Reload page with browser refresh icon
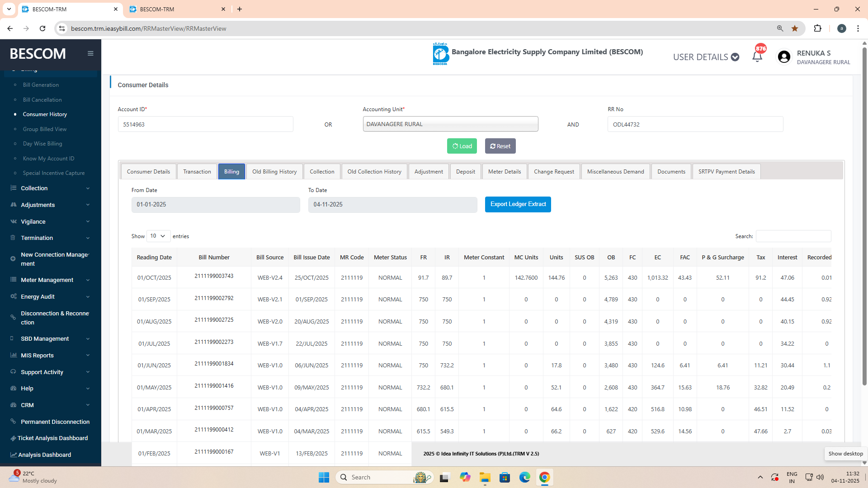Screen dimensions: 868x488 pos(42,28)
